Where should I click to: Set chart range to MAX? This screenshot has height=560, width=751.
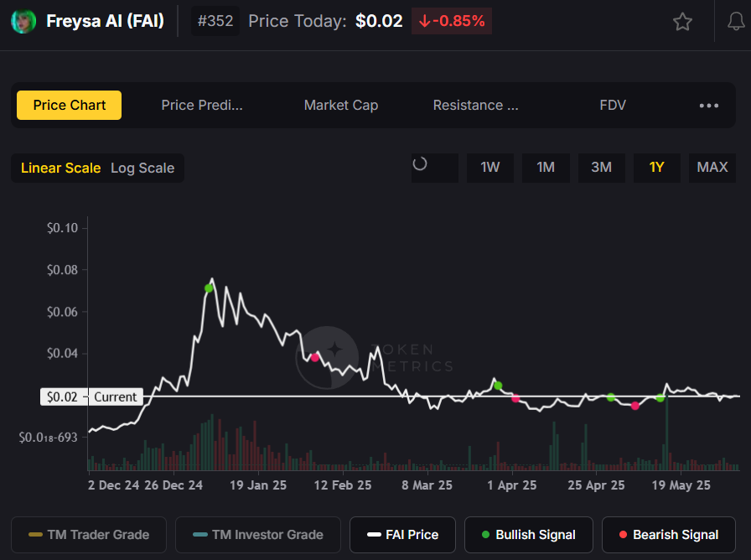(712, 167)
